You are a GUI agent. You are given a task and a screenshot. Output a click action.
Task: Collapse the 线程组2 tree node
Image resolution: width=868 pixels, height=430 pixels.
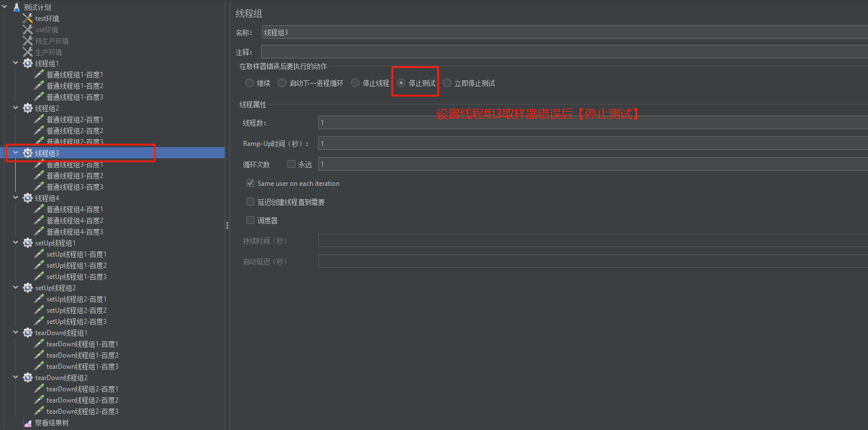tap(16, 108)
